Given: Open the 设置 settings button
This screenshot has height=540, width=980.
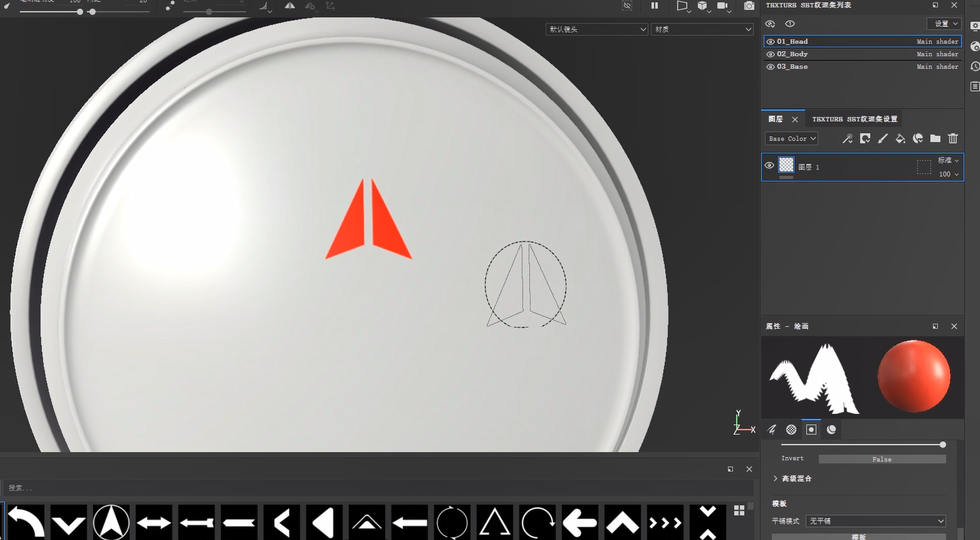Looking at the screenshot, I should [944, 24].
